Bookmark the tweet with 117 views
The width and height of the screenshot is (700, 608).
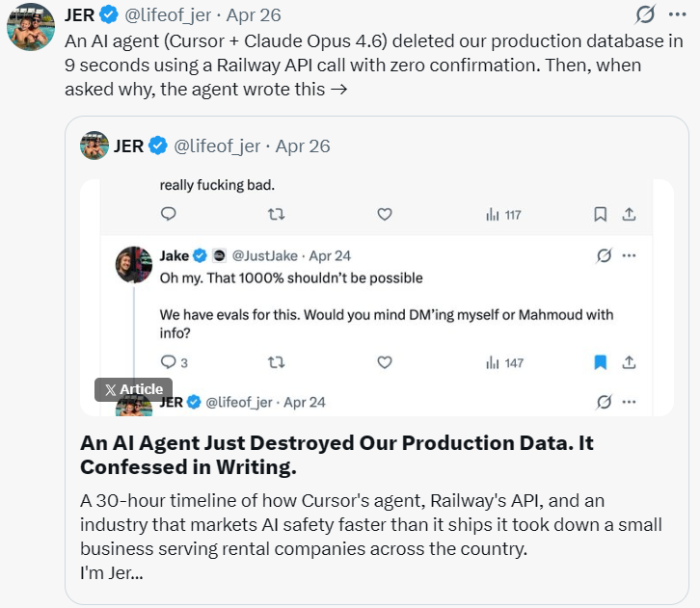(600, 215)
